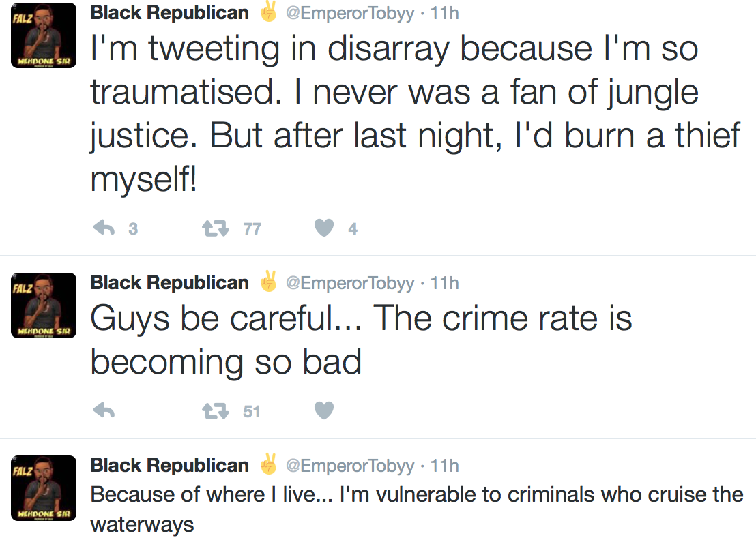Screen dimensions: 756x540
Task: Click 11h timestamp on 'Guys be careful' tweet
Action: [445, 283]
